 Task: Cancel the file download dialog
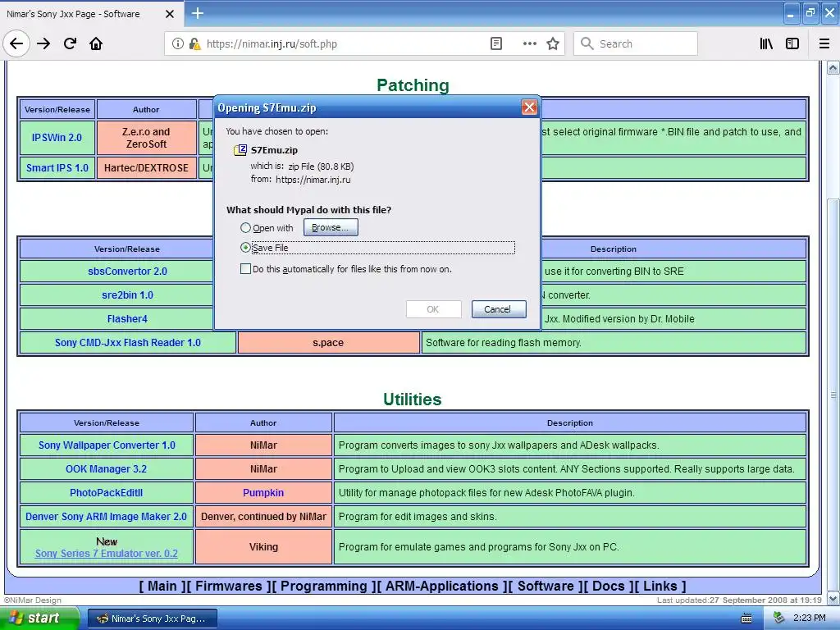[x=498, y=309]
